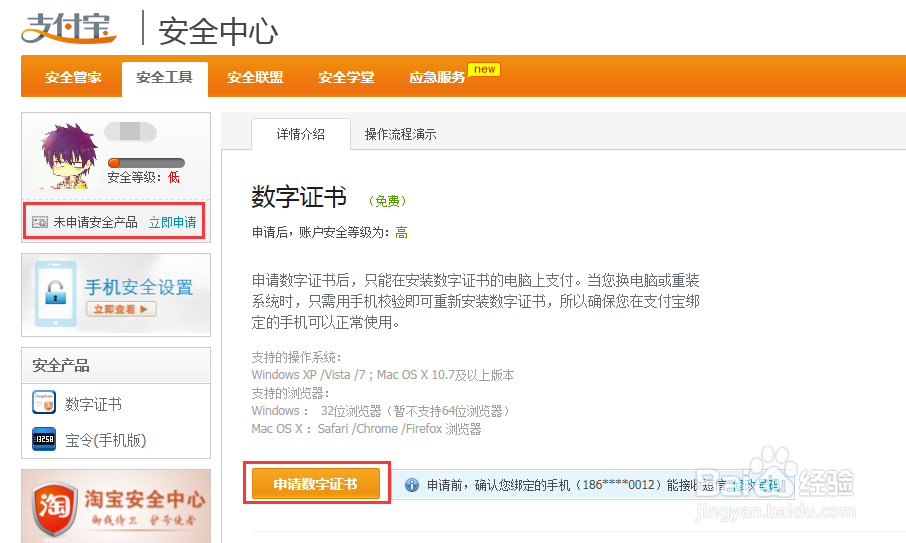This screenshot has height=543, width=906.
Task: Click the 立即申请 link
Action: point(173,222)
